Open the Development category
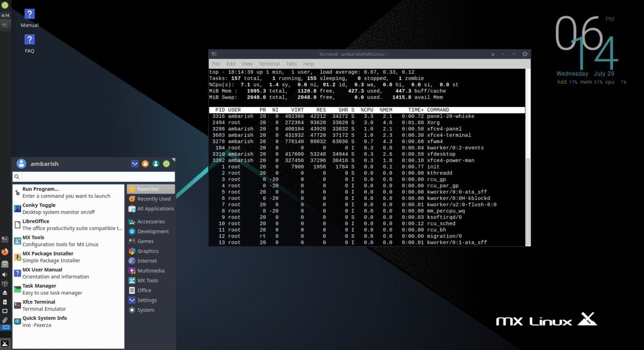The width and height of the screenshot is (644, 350). pyautogui.click(x=151, y=231)
